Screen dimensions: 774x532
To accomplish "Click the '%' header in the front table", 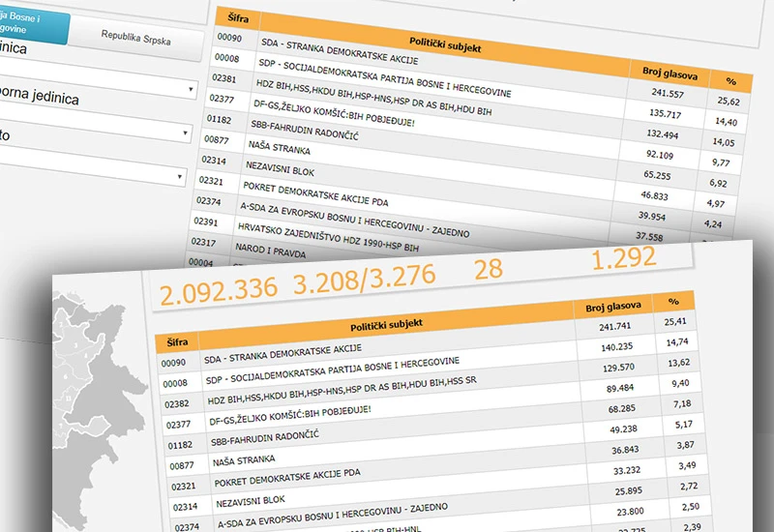I will click(x=673, y=302).
